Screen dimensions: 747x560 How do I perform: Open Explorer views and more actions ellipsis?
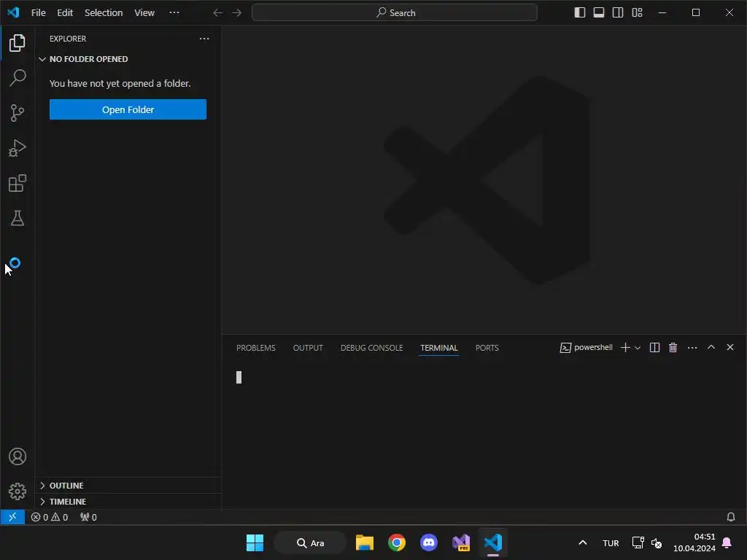click(204, 39)
